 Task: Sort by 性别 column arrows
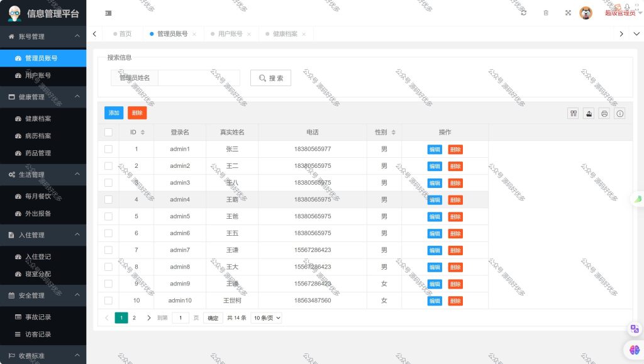click(394, 132)
